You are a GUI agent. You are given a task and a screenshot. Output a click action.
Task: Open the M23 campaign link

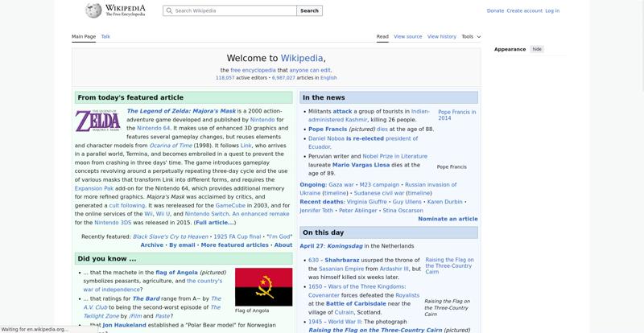point(379,185)
